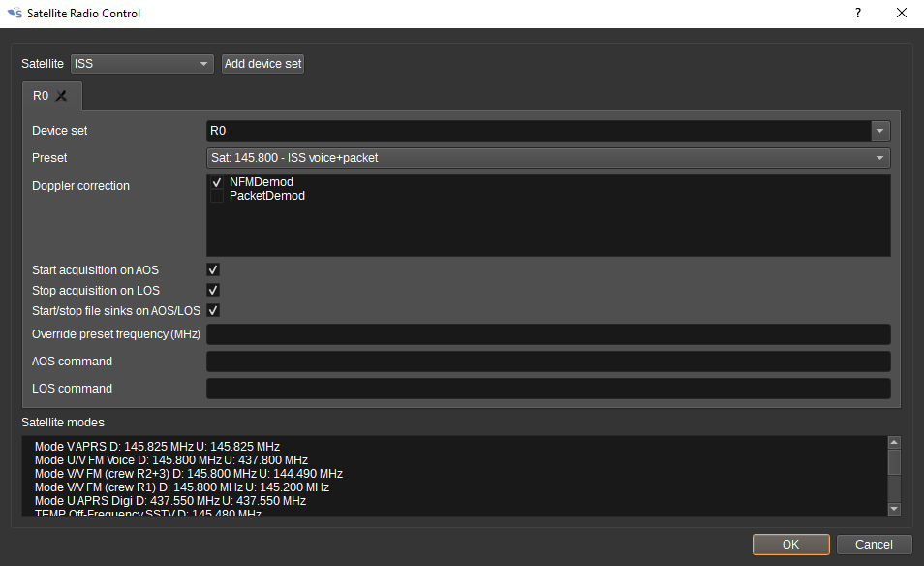Click the Cancel button
Screen dimensions: 924x566
point(874,544)
